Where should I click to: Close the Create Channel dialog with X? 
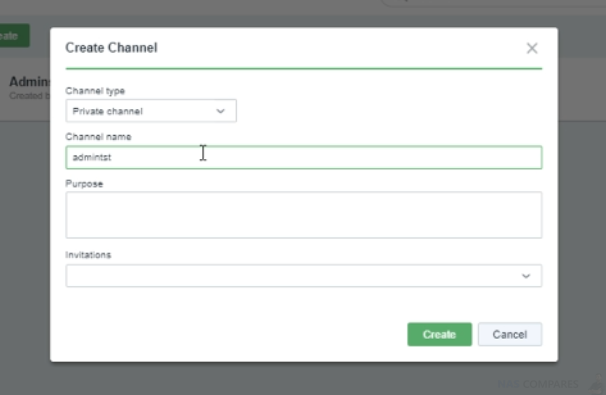pos(532,48)
